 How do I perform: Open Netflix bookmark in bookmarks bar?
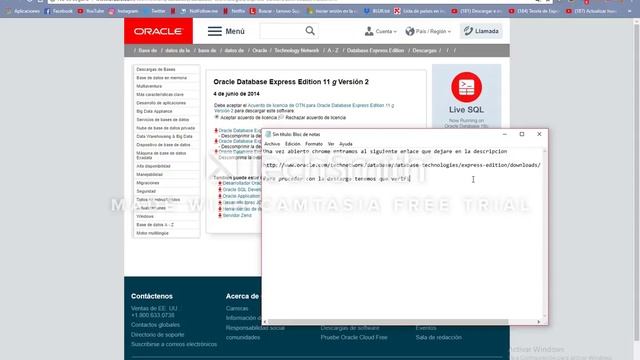234,11
